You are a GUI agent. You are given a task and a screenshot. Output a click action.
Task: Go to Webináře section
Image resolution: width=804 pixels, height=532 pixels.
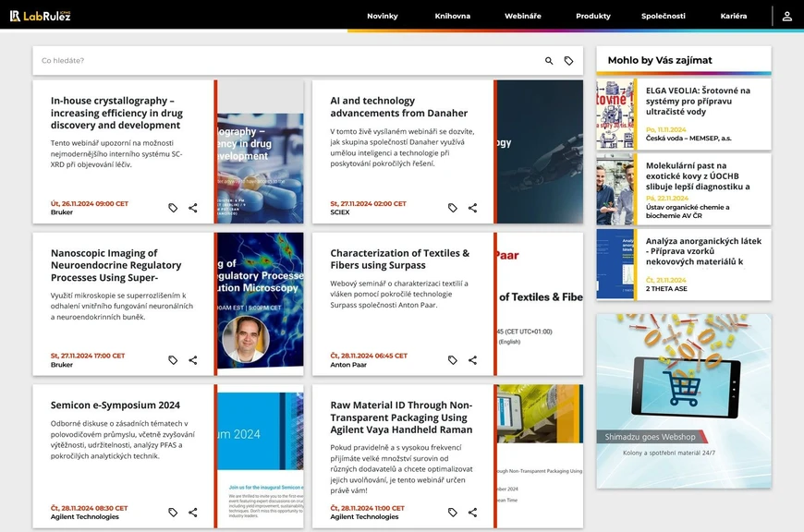click(x=522, y=16)
